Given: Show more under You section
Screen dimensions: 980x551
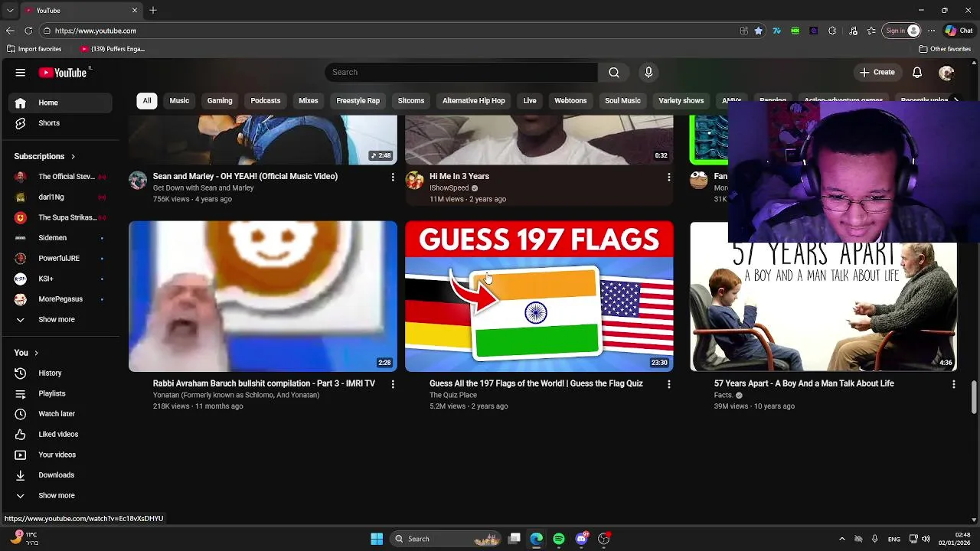Looking at the screenshot, I should pos(60,495).
